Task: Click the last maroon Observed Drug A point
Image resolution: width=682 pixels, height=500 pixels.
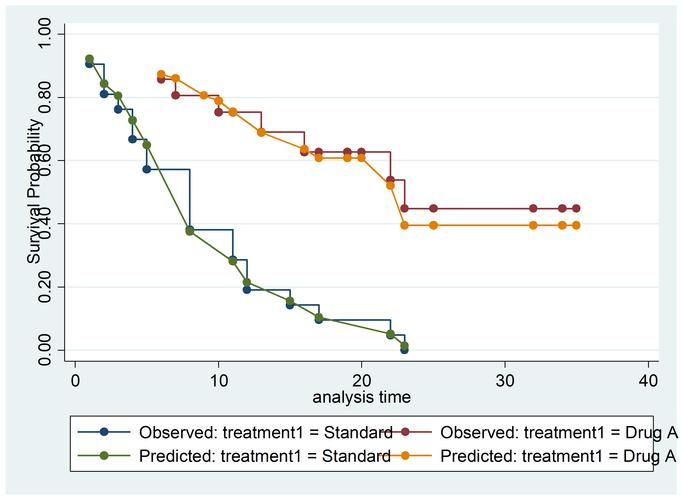Action: click(576, 208)
